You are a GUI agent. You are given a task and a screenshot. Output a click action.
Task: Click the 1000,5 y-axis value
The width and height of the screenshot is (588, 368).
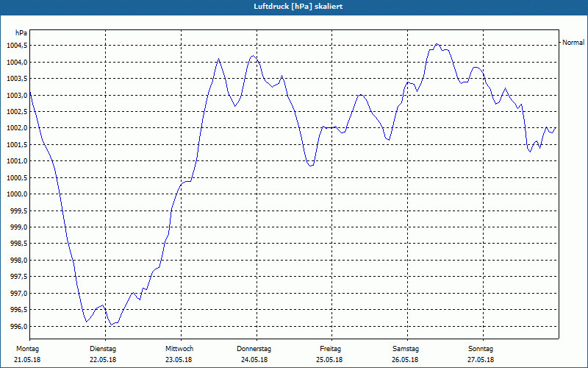(x=17, y=177)
